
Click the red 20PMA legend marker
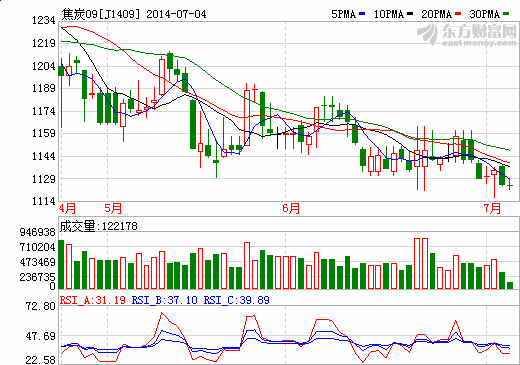pos(458,14)
